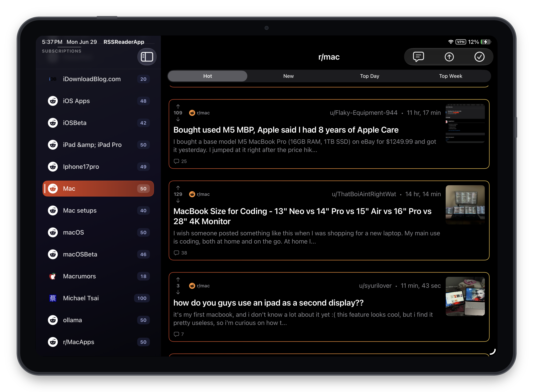Open thumbnail of the ipad second display post
Viewport: 533px width, 392px height.
pyautogui.click(x=465, y=296)
